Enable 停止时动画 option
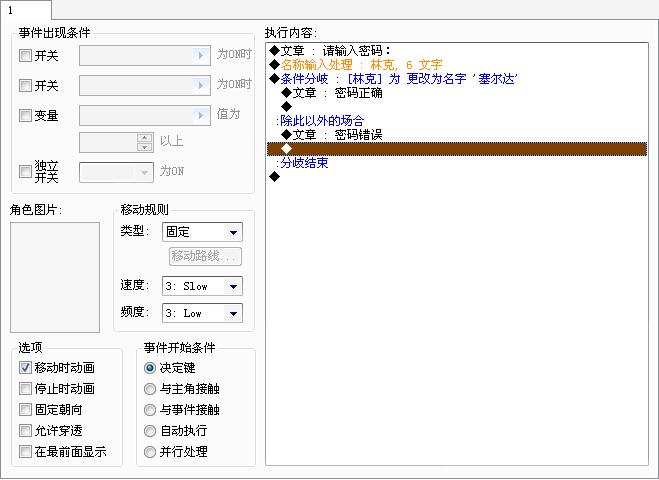Screen dimensions: 659x480 point(25,389)
